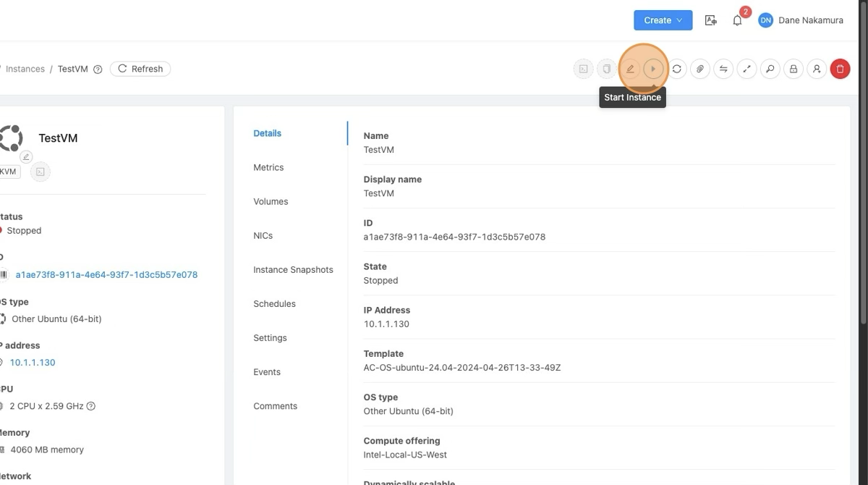Click the swap arrows icon in the toolbar
The image size is (868, 485).
723,69
